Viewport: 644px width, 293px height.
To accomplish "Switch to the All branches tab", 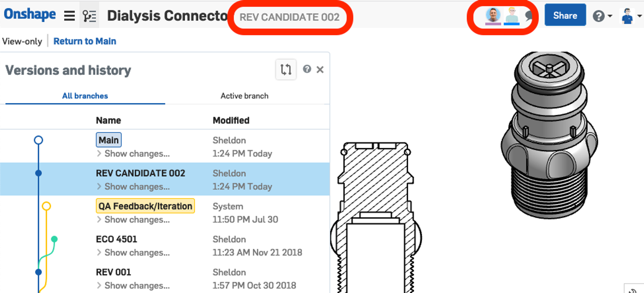I will click(x=85, y=96).
